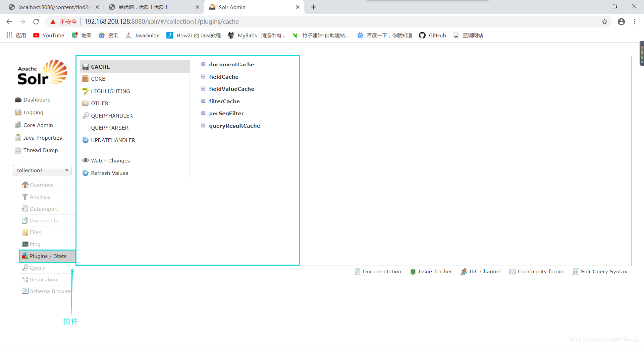Click the Analysis funnel icon
The height and width of the screenshot is (345, 644).
point(25,197)
